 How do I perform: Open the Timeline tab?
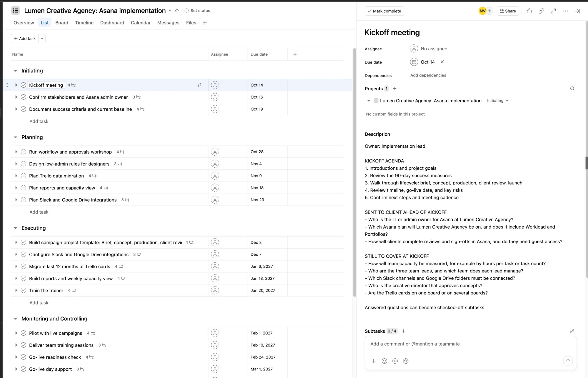pos(84,23)
